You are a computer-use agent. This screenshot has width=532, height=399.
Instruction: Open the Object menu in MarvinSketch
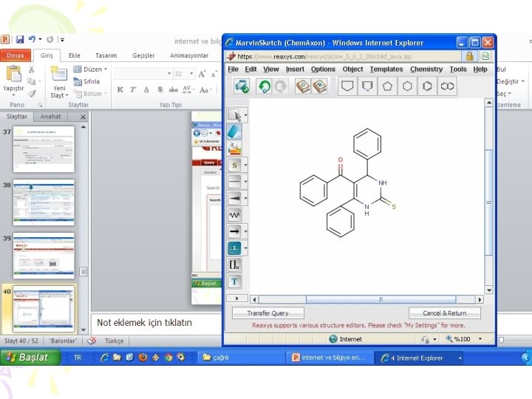352,69
